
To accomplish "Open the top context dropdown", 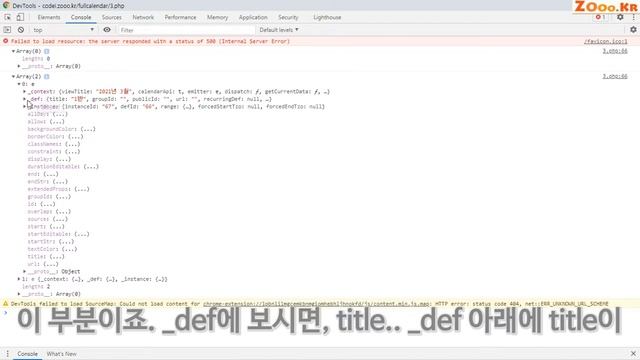I will [64, 30].
